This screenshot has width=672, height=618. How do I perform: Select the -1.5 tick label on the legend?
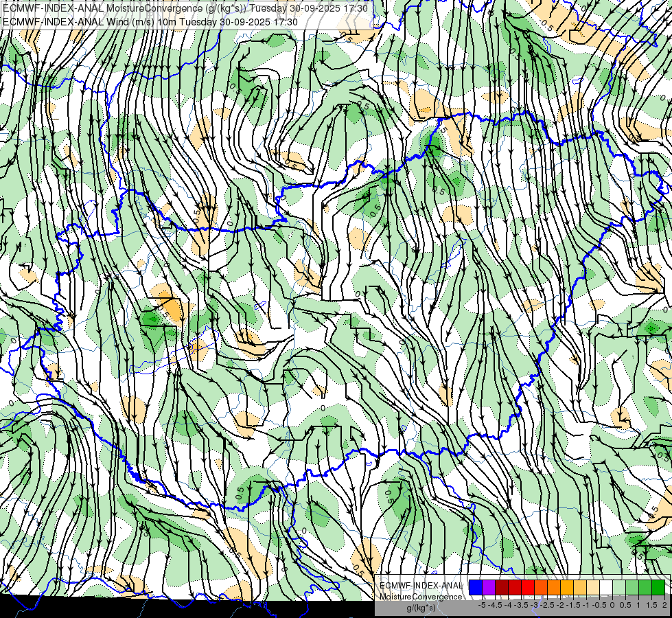pyautogui.click(x=573, y=605)
